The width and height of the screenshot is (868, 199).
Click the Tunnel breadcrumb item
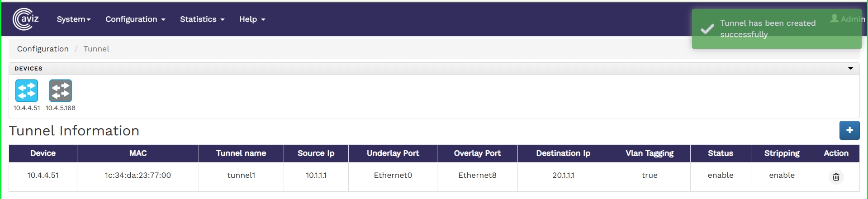click(96, 49)
